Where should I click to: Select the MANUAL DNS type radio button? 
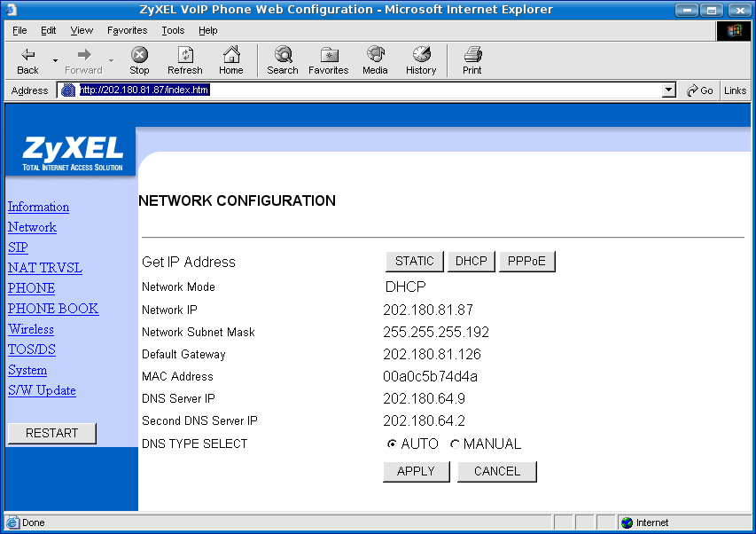[455, 444]
